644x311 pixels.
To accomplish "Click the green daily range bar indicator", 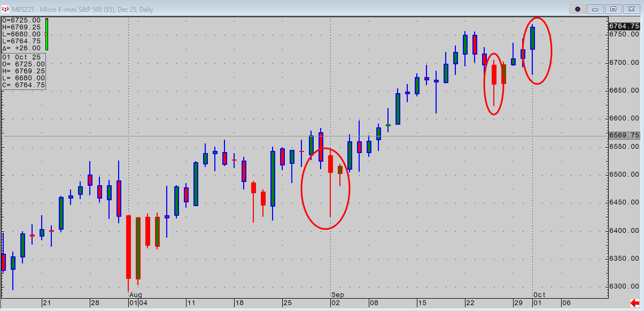I will pos(46,34).
